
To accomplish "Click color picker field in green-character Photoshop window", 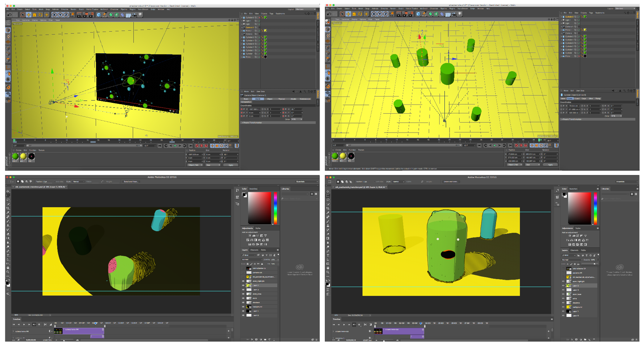I will (580, 208).
